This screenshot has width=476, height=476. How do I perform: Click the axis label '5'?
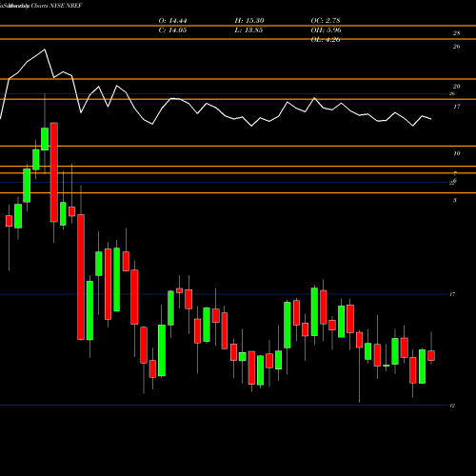tap(455, 200)
